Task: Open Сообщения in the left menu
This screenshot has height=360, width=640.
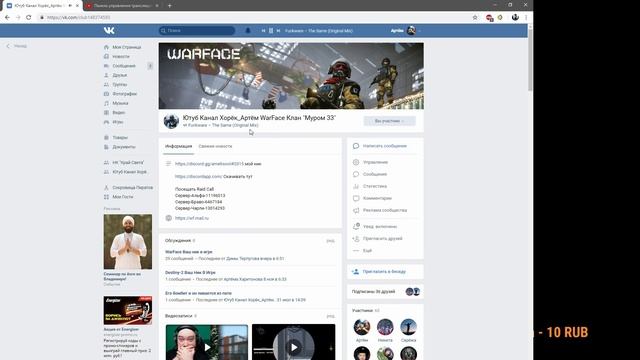Action: [124, 66]
